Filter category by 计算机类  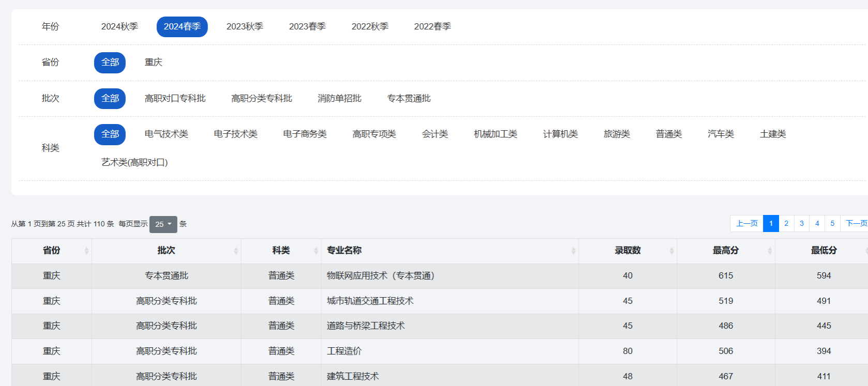pyautogui.click(x=560, y=134)
